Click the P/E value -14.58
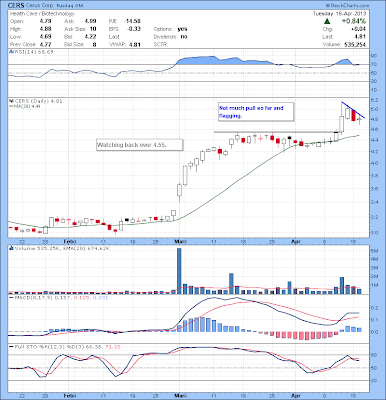Viewport: 386px width, 400px height. (x=131, y=21)
